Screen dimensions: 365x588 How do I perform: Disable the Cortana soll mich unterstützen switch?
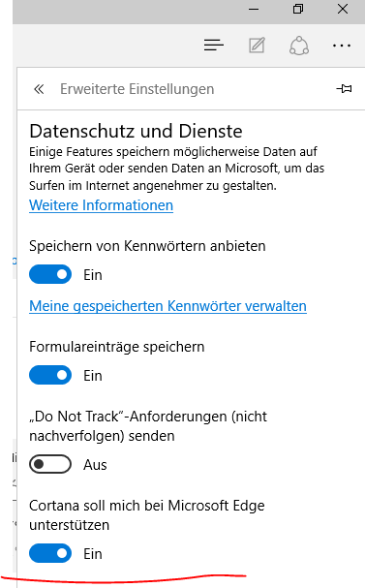tap(50, 553)
